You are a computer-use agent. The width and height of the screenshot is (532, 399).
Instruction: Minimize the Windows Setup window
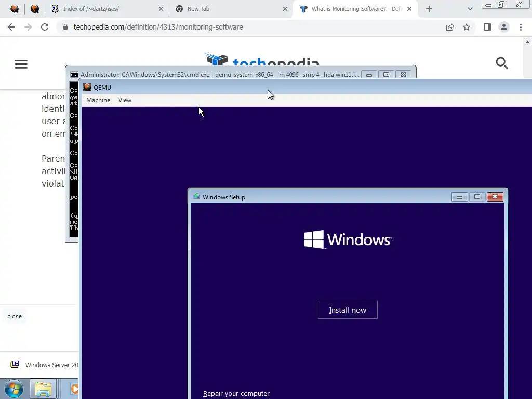click(459, 197)
